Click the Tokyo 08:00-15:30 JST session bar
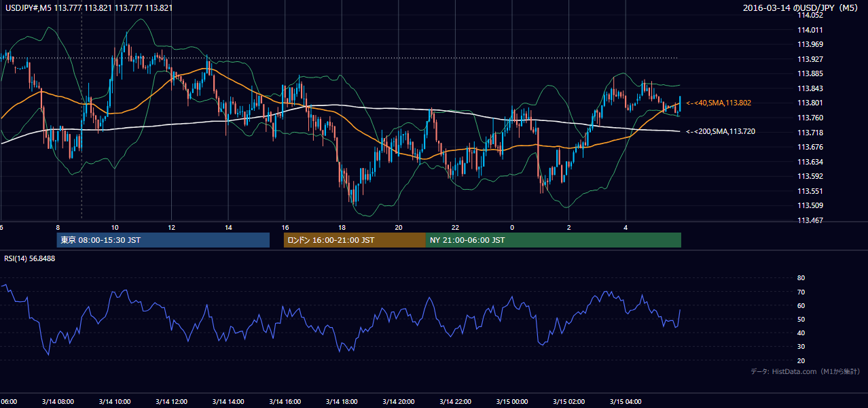The image size is (868, 408). [163, 240]
